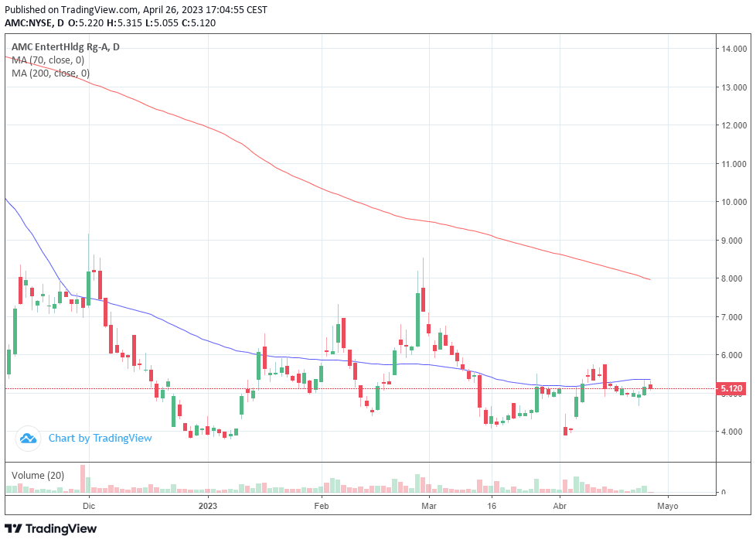Viewport: 756px width, 543px height.
Task: Click the 6.000 price axis label
Action: click(x=734, y=355)
